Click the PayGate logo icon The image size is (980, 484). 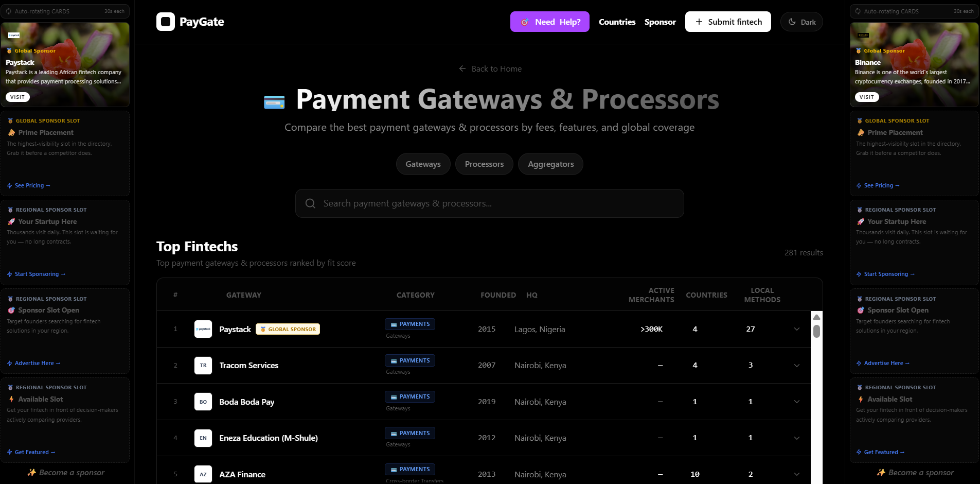click(x=165, y=22)
